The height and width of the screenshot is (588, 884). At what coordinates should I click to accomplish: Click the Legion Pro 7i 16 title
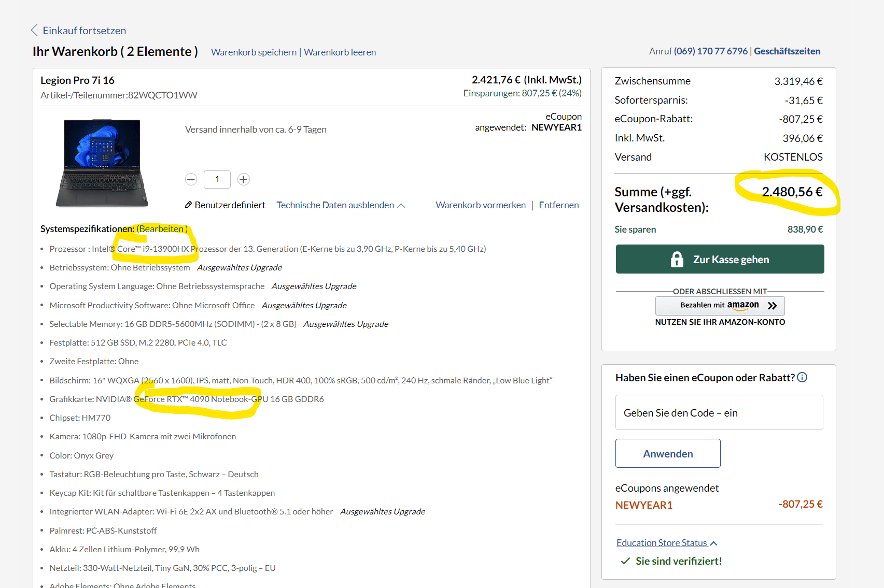click(77, 80)
